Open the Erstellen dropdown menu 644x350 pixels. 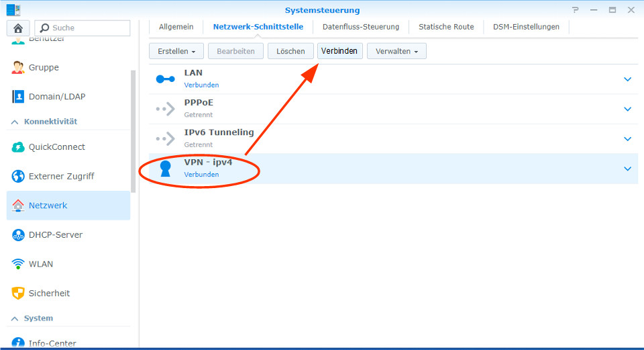[x=176, y=51]
